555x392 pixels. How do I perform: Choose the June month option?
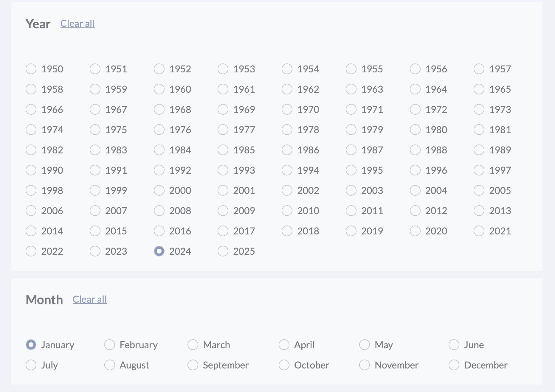(454, 345)
